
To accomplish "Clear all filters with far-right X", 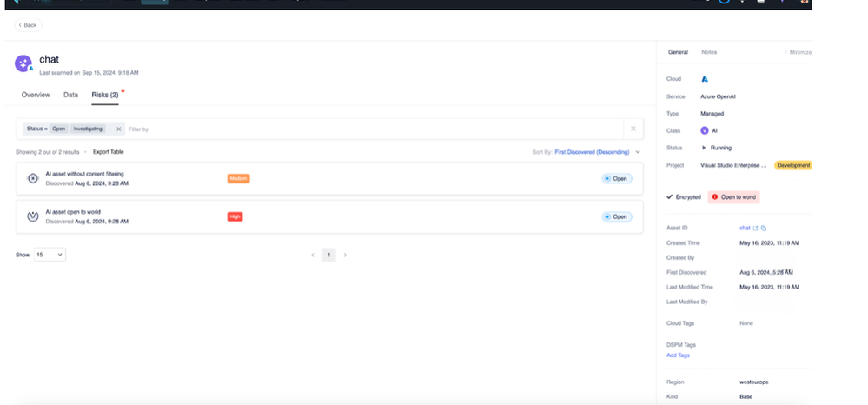I will pyautogui.click(x=633, y=129).
